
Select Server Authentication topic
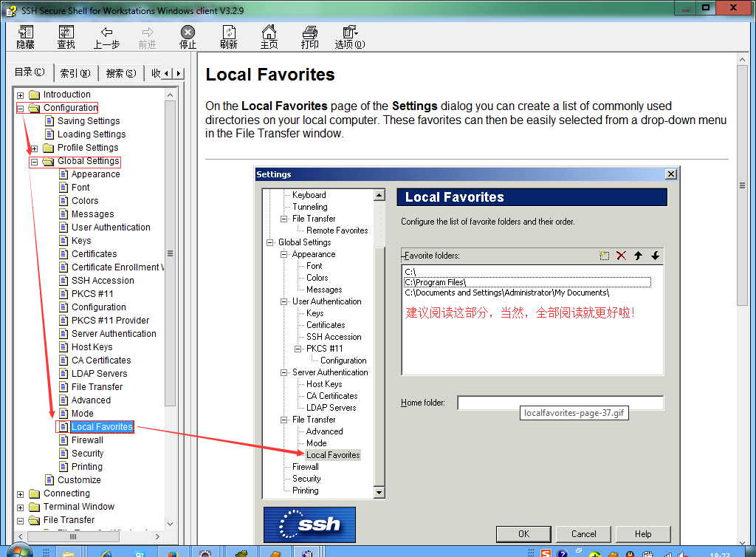114,333
